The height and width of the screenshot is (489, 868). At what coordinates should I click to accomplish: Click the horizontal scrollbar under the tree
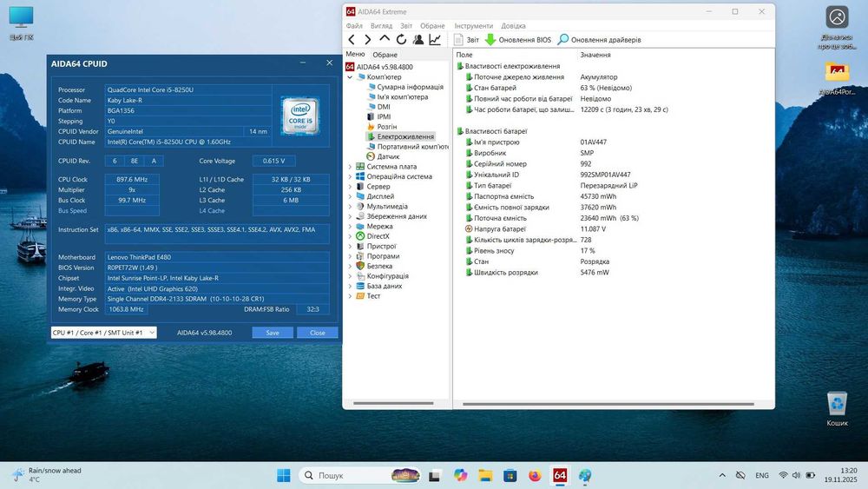coord(393,404)
